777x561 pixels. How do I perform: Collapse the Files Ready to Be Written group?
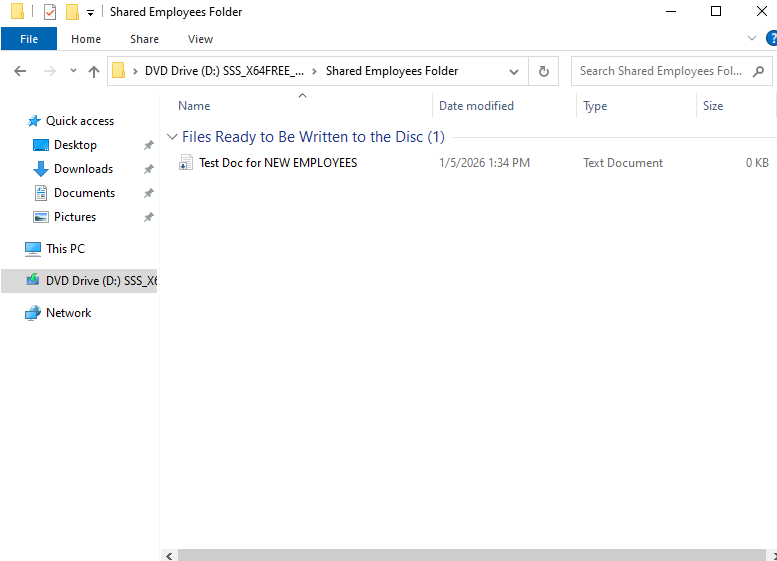(x=172, y=137)
